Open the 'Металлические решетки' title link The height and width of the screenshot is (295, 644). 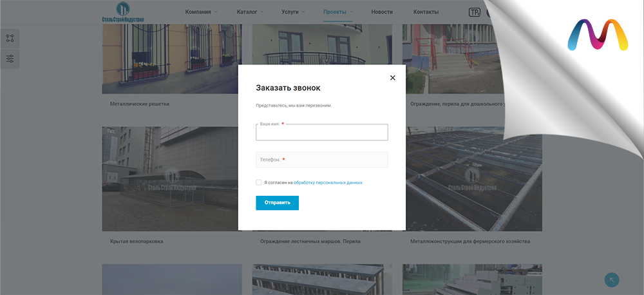pyautogui.click(x=140, y=104)
